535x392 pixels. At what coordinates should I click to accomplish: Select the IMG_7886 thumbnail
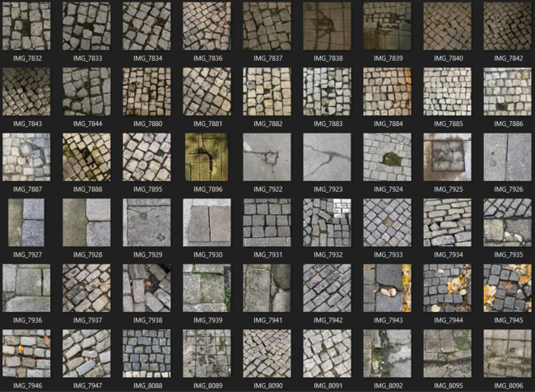tap(507, 91)
